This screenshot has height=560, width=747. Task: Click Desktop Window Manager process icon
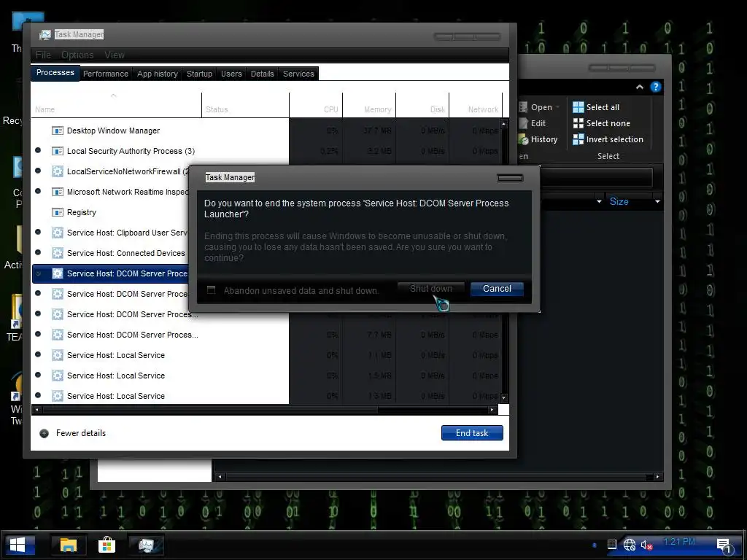click(x=57, y=131)
